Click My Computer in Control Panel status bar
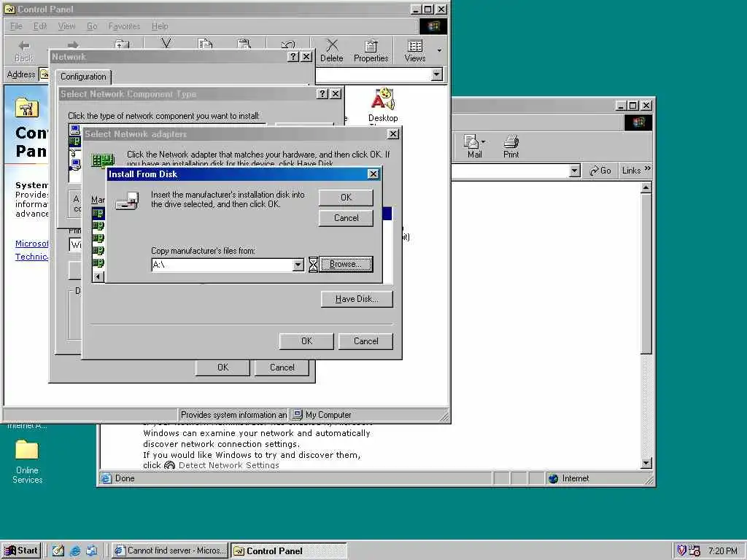Image resolution: width=747 pixels, height=560 pixels. [x=322, y=415]
